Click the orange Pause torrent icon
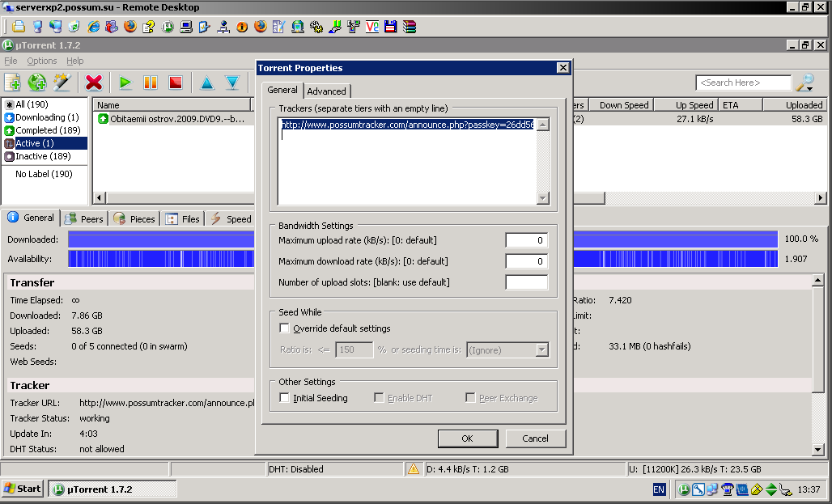Image resolution: width=832 pixels, height=504 pixels. pyautogui.click(x=151, y=83)
